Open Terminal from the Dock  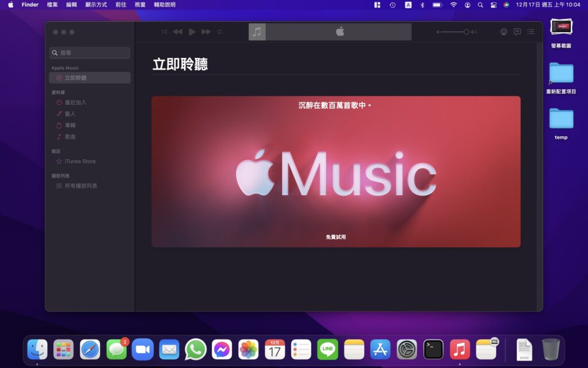click(x=433, y=349)
